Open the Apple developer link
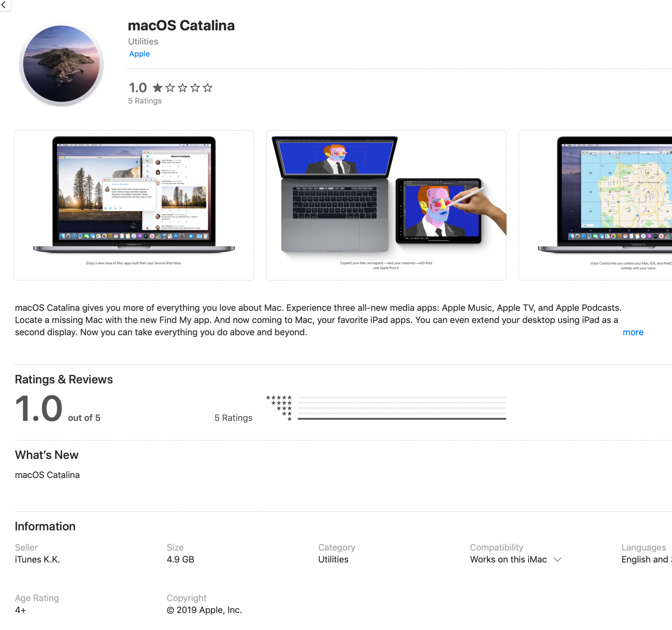Image resolution: width=672 pixels, height=630 pixels. pyautogui.click(x=139, y=54)
